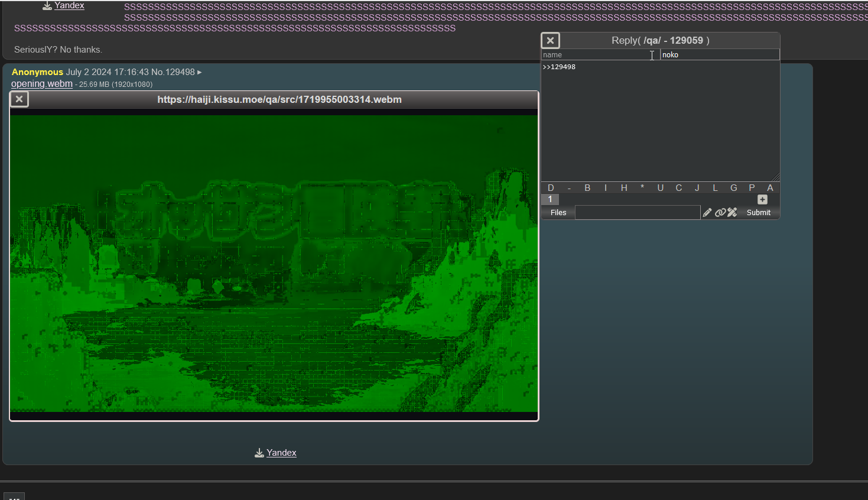Image resolution: width=868 pixels, height=500 pixels.
Task: Insert code formatting with C button
Action: tap(679, 188)
